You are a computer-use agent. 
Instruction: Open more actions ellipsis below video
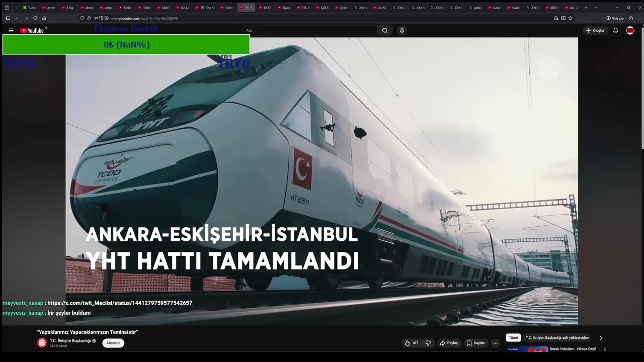pos(495,343)
